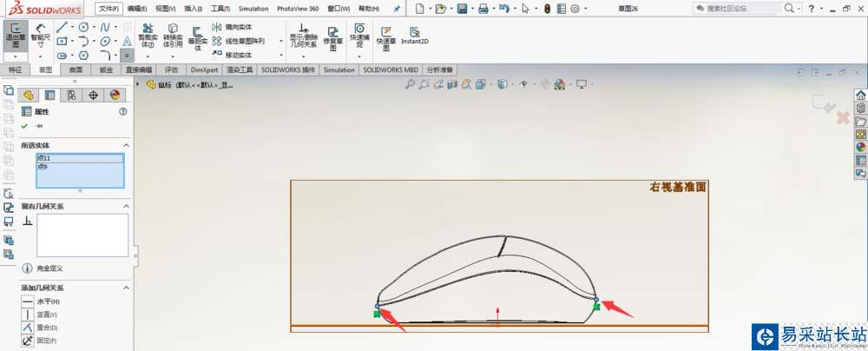Image resolution: width=868 pixels, height=351 pixels.
Task: Click the Rebuild traffic light icon
Action: click(x=547, y=9)
